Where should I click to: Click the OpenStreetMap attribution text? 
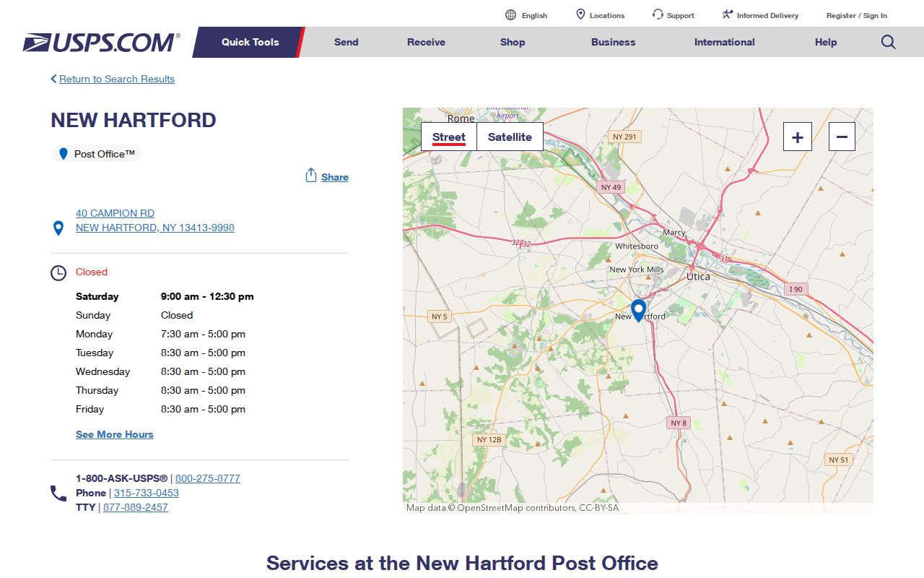click(513, 508)
